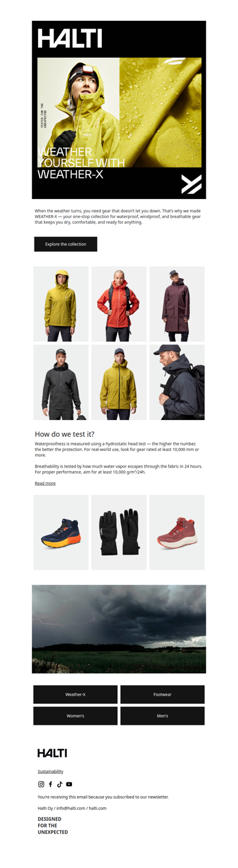This screenshot has width=238, height=868.
Task: Open the Facebook icon in footer
Action: 51,784
